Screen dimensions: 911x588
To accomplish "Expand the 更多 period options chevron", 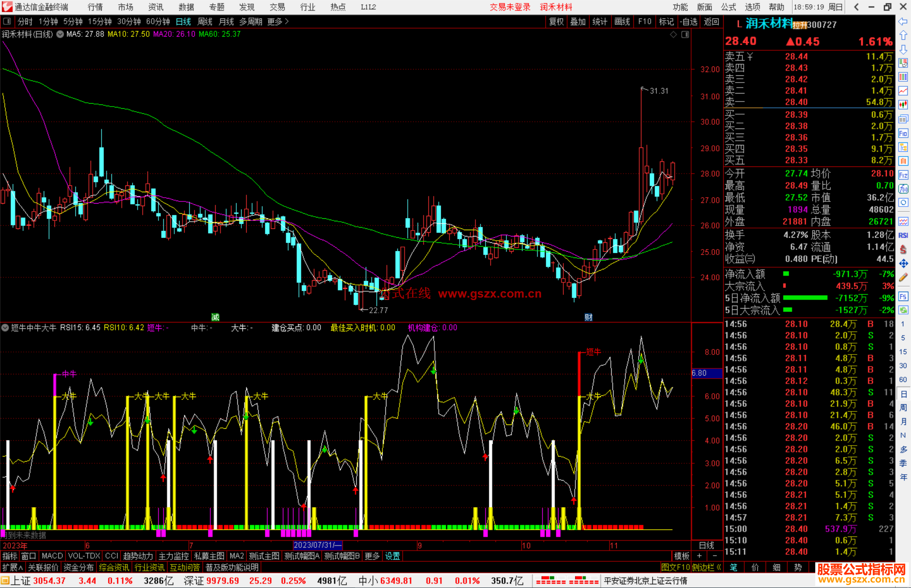I will [287, 21].
